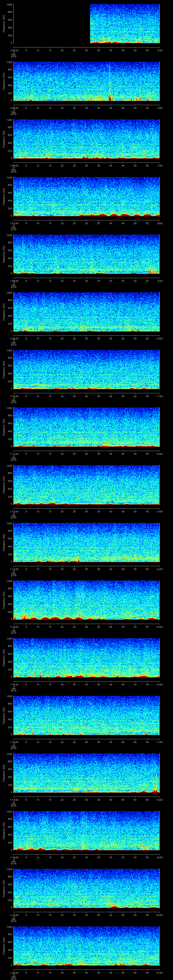Choose the spectrogram panel starting at 1:11:00
This screenshot has width=173, height=980.
click(87, 427)
